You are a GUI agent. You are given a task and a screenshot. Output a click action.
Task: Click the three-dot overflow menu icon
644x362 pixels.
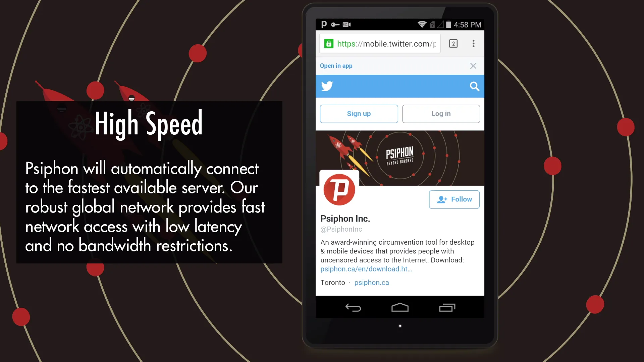coord(473,43)
